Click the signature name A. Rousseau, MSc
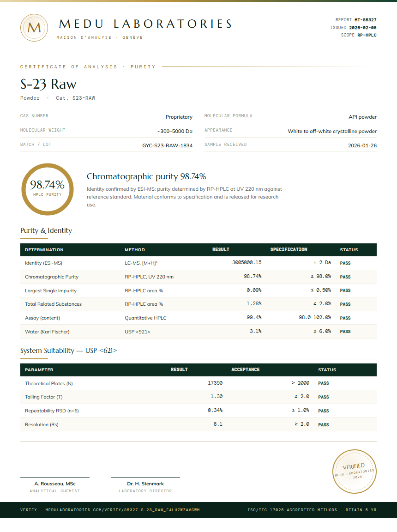397x532 pixels. click(x=55, y=484)
